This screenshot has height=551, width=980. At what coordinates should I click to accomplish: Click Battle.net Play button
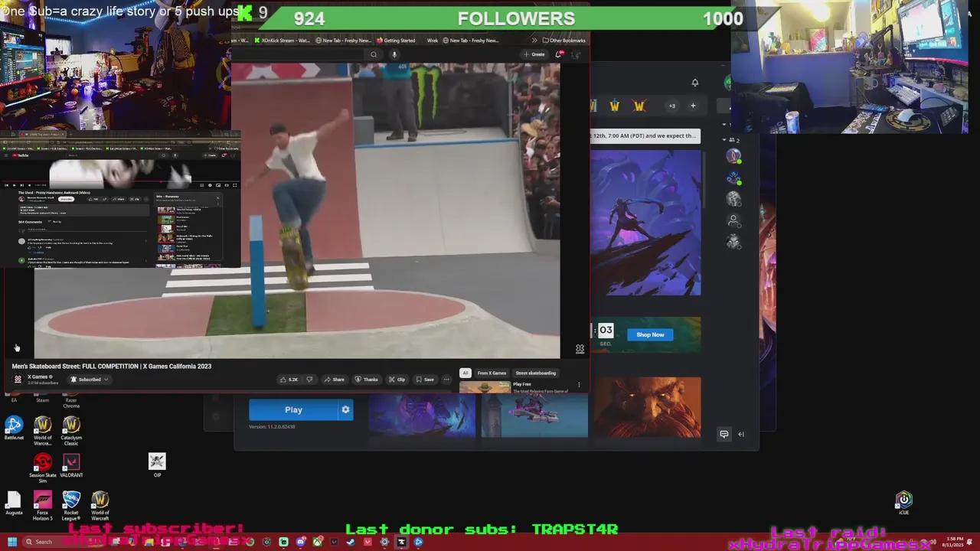pos(293,410)
